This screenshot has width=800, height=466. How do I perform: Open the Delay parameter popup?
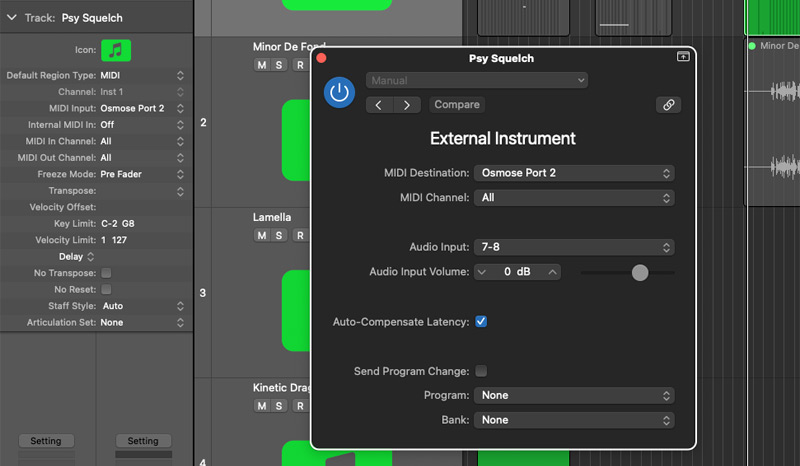click(x=76, y=257)
